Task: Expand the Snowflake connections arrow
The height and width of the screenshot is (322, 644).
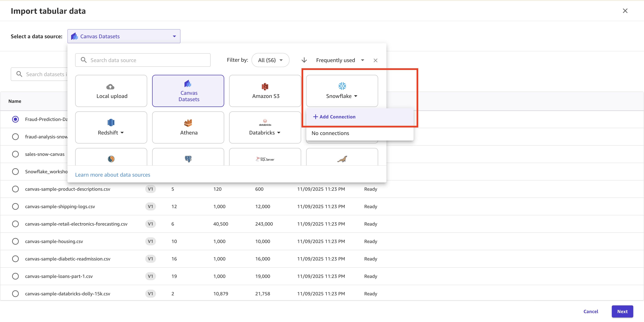Action: coord(356,96)
